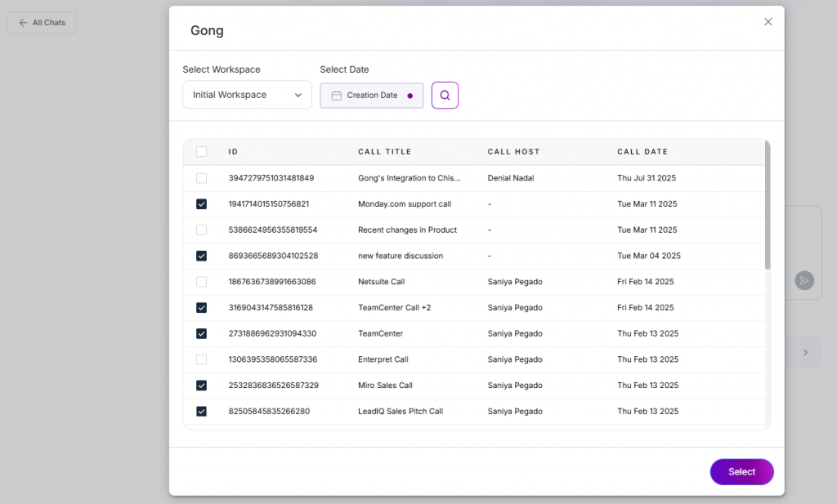Click ID 3169043147585816128
The width and height of the screenshot is (837, 504).
[x=271, y=308]
